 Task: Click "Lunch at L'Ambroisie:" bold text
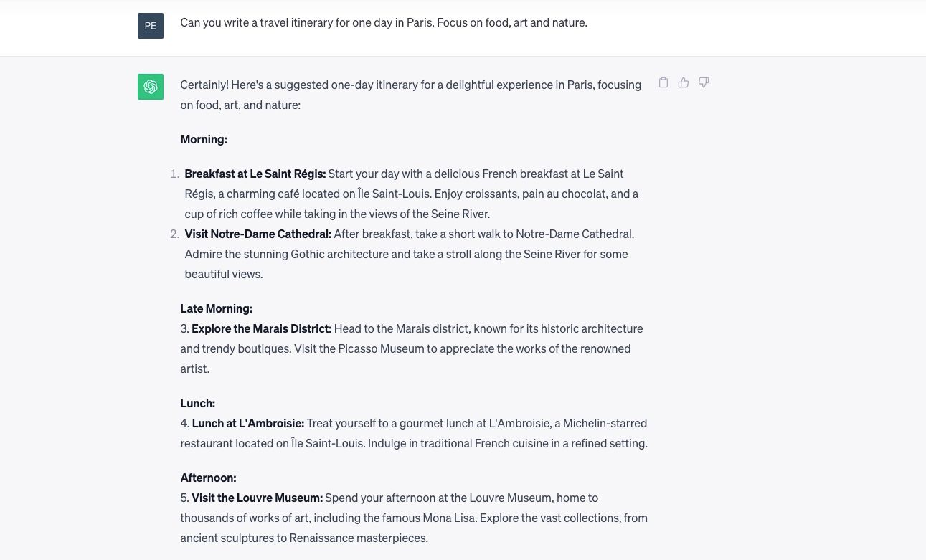coord(247,423)
